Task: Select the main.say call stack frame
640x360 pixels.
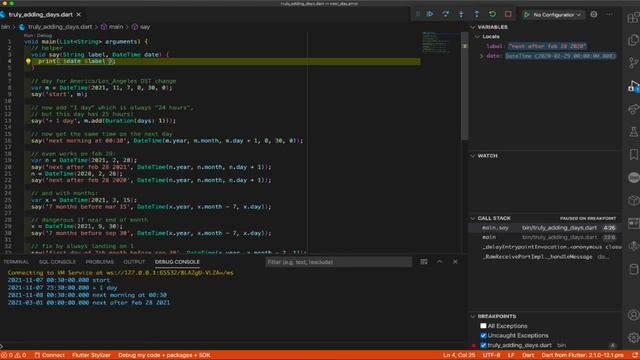Action: tap(545, 228)
